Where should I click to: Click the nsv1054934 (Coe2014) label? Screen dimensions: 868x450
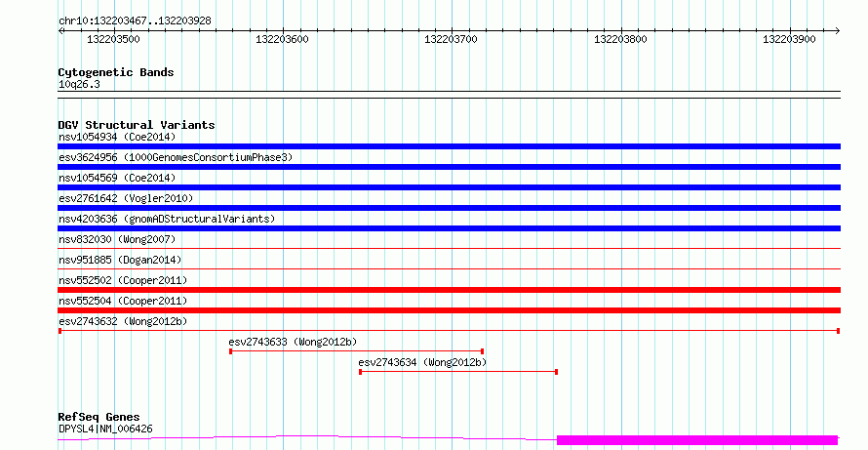117,137
